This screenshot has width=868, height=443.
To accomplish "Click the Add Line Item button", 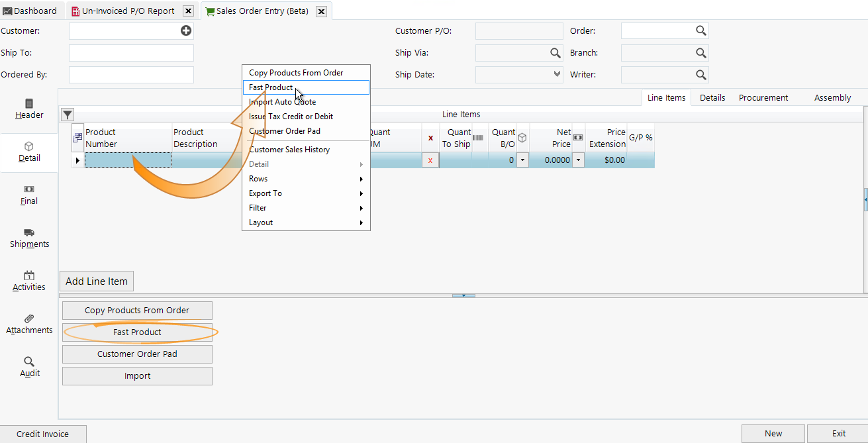I will coord(96,281).
